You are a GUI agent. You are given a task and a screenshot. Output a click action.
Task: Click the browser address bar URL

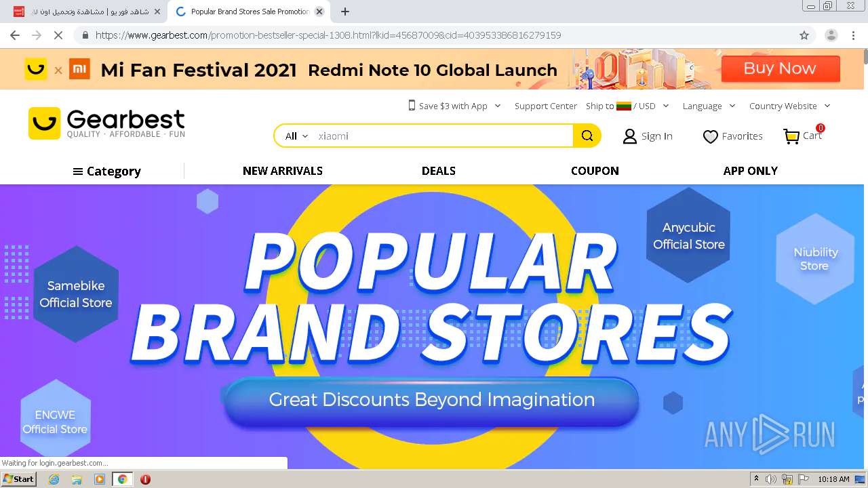point(328,35)
